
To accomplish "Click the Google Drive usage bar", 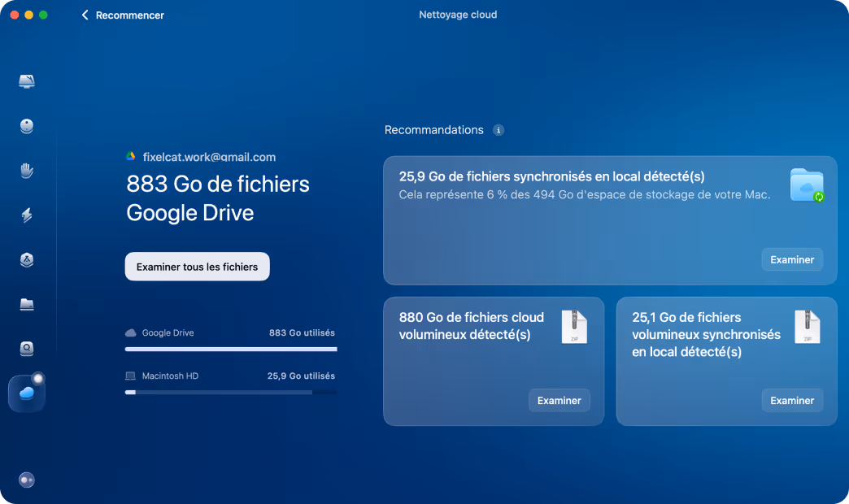I will coord(231,350).
